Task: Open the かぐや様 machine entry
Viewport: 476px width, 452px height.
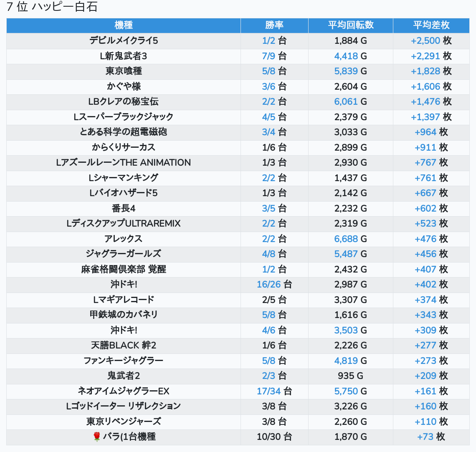Action: tap(124, 86)
